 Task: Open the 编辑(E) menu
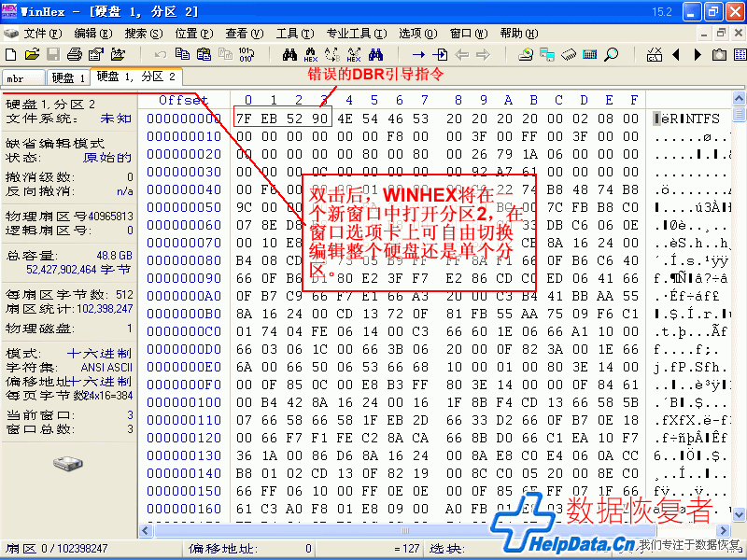tap(92, 34)
